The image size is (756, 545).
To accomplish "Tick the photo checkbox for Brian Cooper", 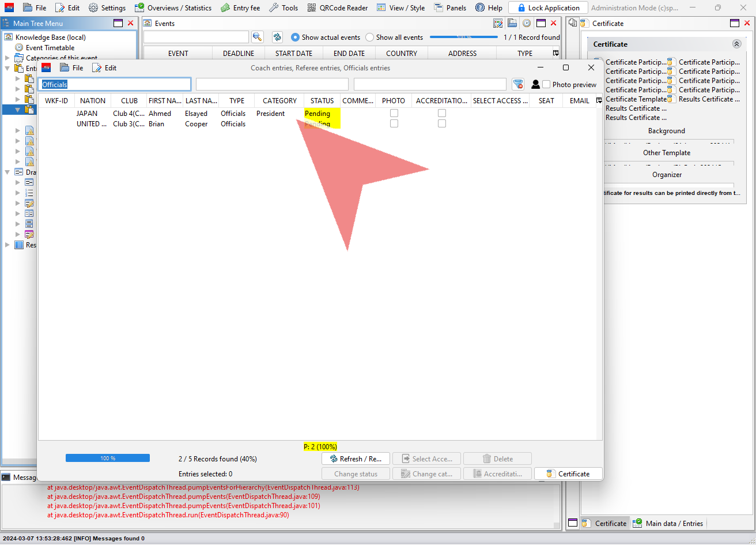I will 394,124.
